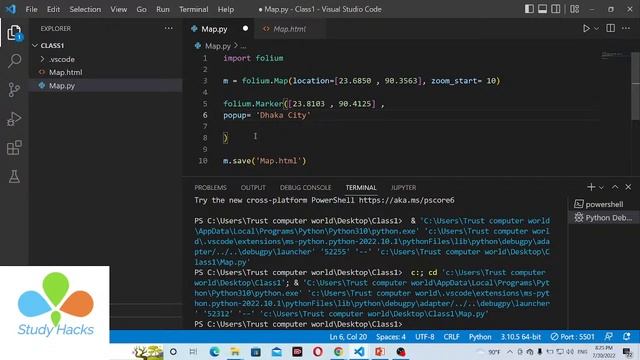Open Explorer views and more actions
The height and width of the screenshot is (360, 640).
pos(169,28)
